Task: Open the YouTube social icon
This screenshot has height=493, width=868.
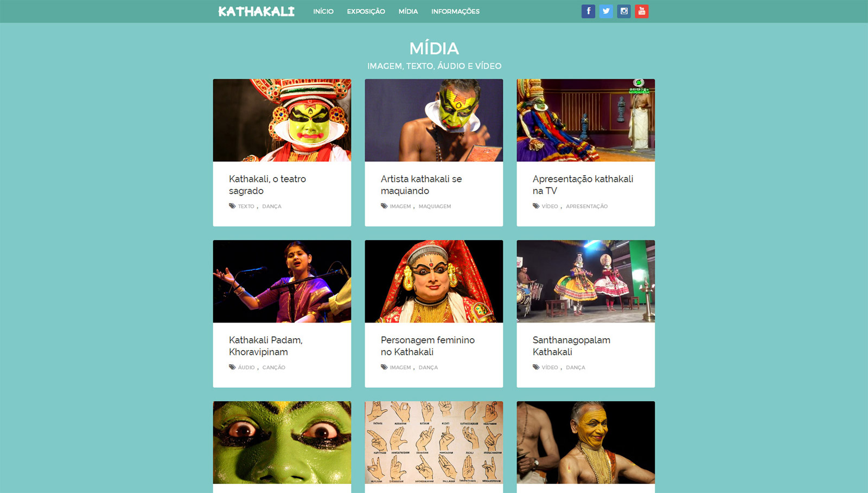Action: [642, 11]
